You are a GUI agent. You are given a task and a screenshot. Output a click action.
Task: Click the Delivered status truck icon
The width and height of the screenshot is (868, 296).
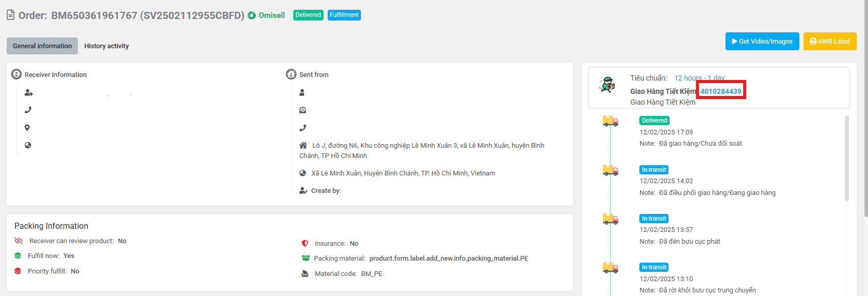pyautogui.click(x=610, y=121)
